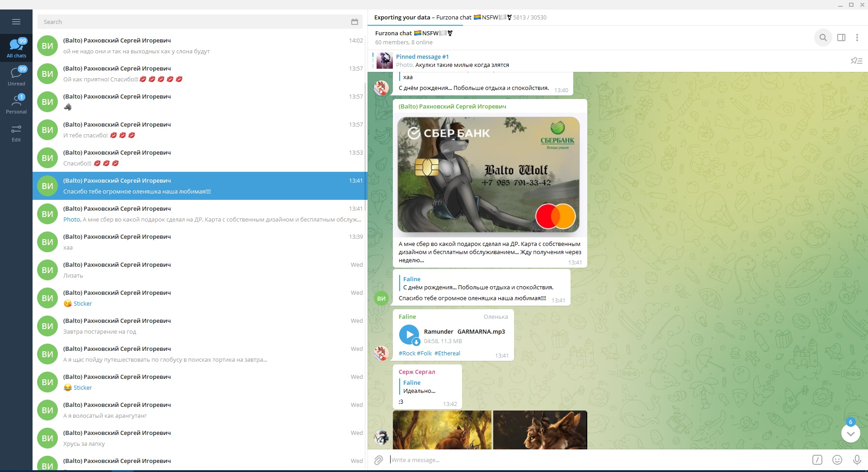Select the All chats folder
Viewport: 868px width, 472px height.
click(16, 48)
